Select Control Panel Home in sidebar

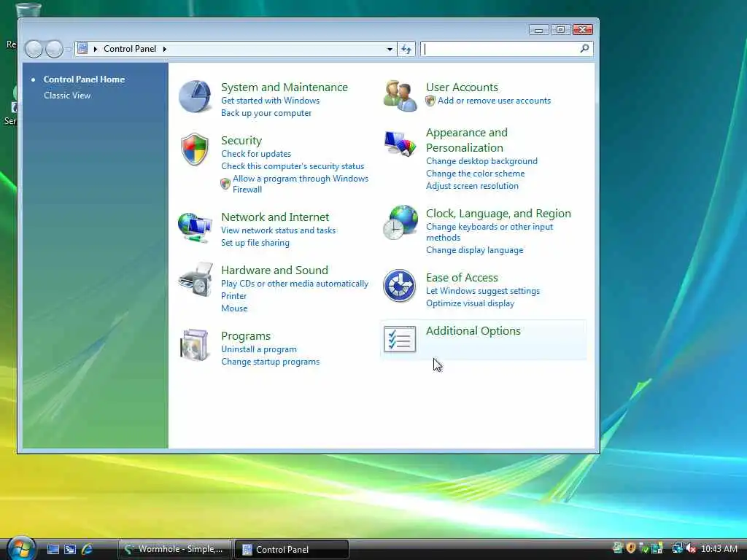click(84, 79)
